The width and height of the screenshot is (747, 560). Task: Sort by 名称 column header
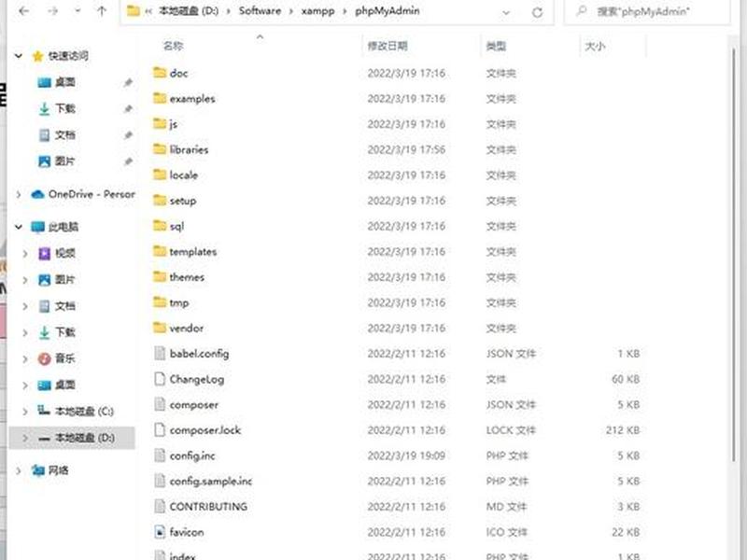(x=173, y=46)
